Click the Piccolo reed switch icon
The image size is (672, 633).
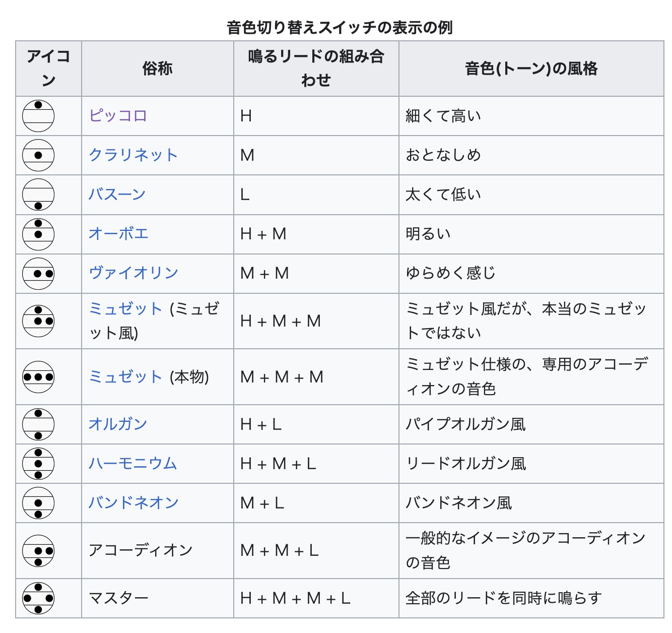pos(38,116)
